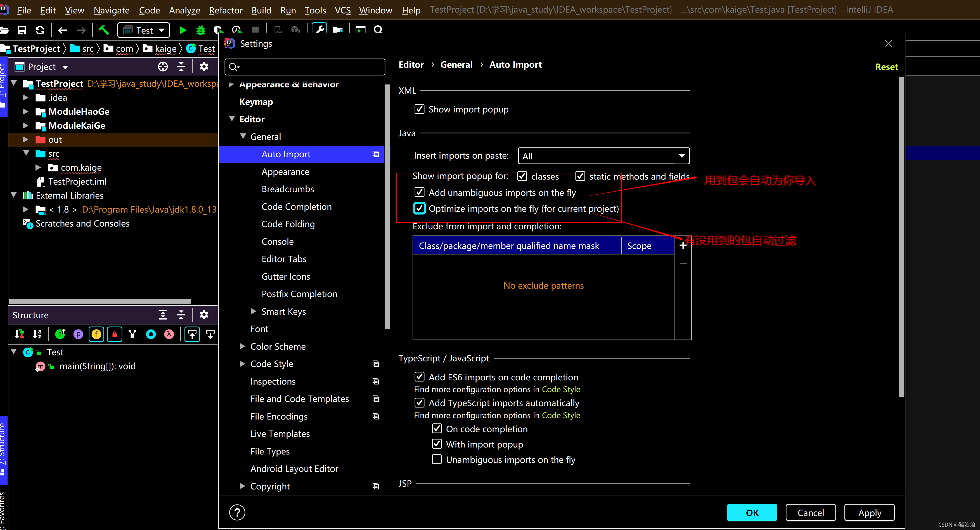Click the Debug bug icon
This screenshot has height=530, width=980.
point(200,30)
